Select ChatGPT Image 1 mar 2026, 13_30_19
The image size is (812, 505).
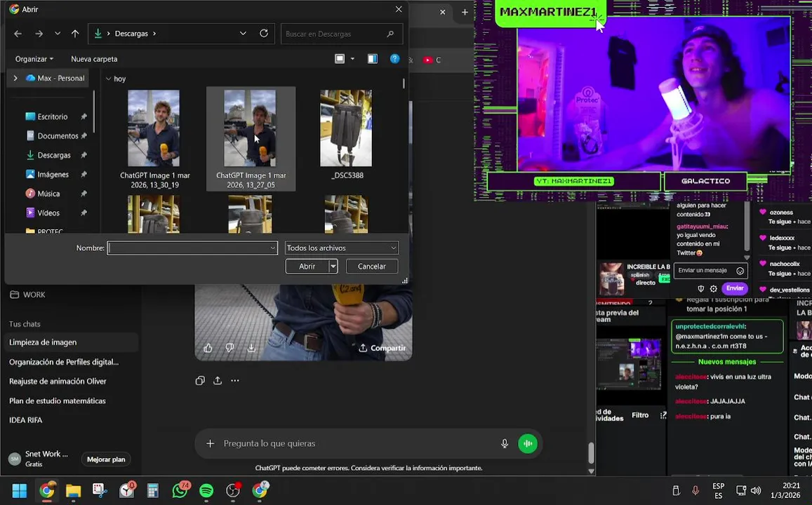point(154,139)
